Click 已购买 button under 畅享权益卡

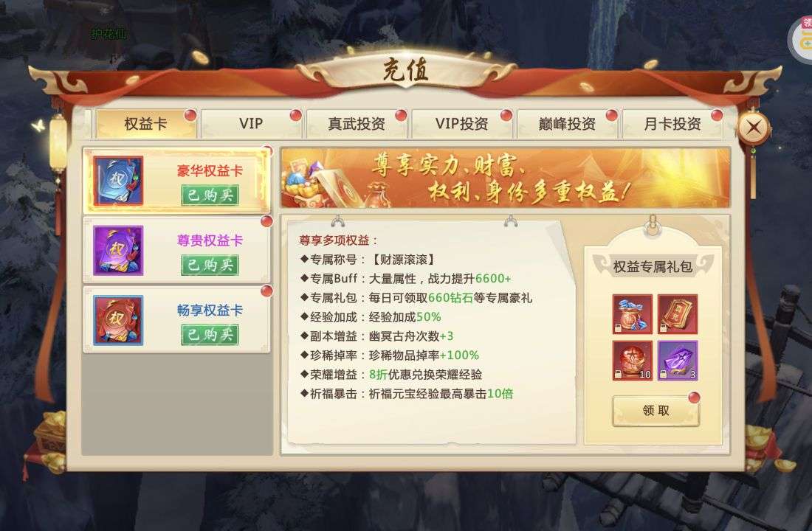coord(210,335)
